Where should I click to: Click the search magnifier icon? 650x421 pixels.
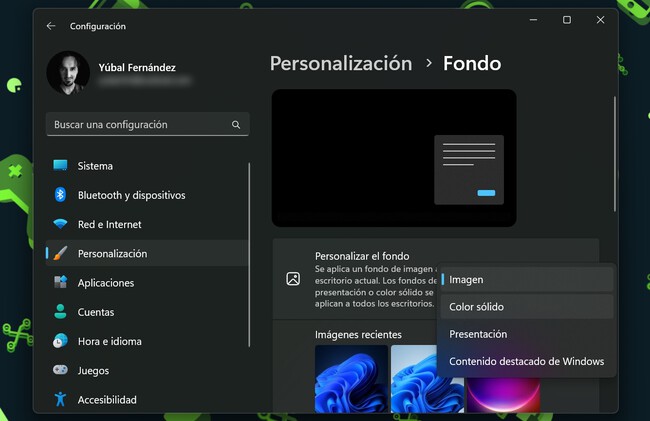(x=236, y=125)
